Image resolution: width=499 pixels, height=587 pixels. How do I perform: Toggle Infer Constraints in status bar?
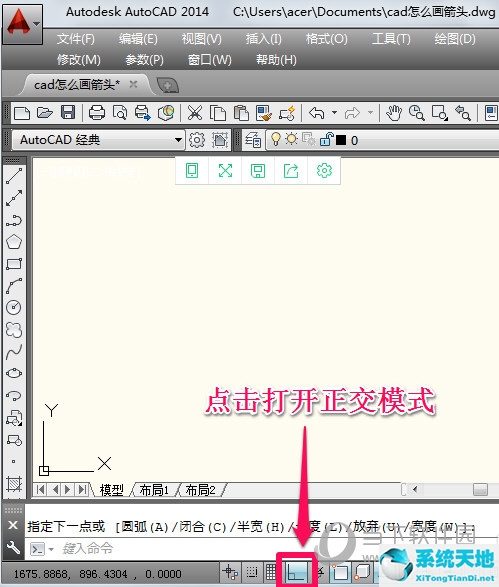pyautogui.click(x=231, y=572)
